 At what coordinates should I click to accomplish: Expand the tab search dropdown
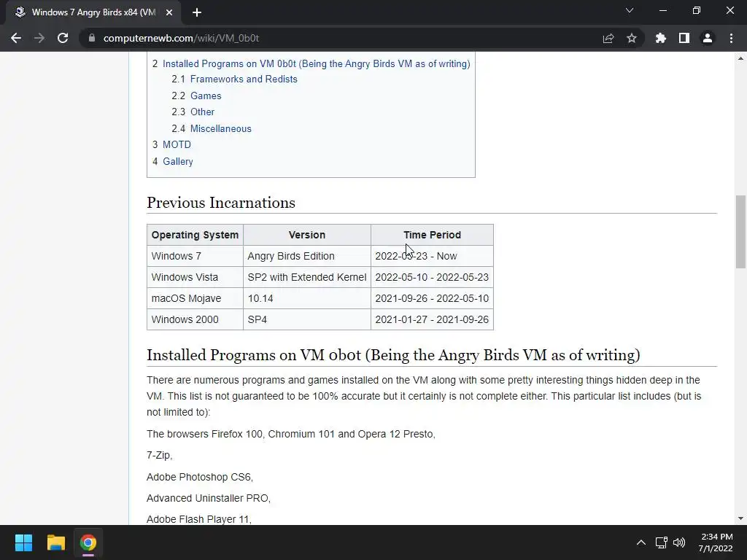[630, 10]
